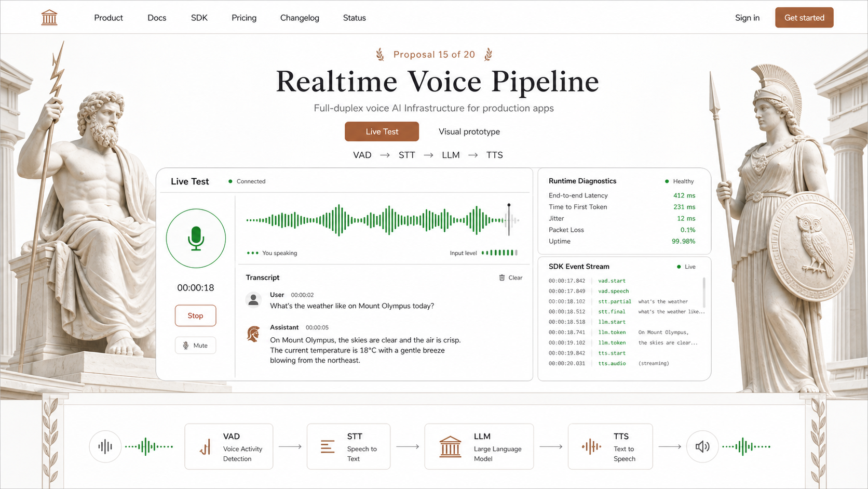Click the green Live status dot

(679, 267)
